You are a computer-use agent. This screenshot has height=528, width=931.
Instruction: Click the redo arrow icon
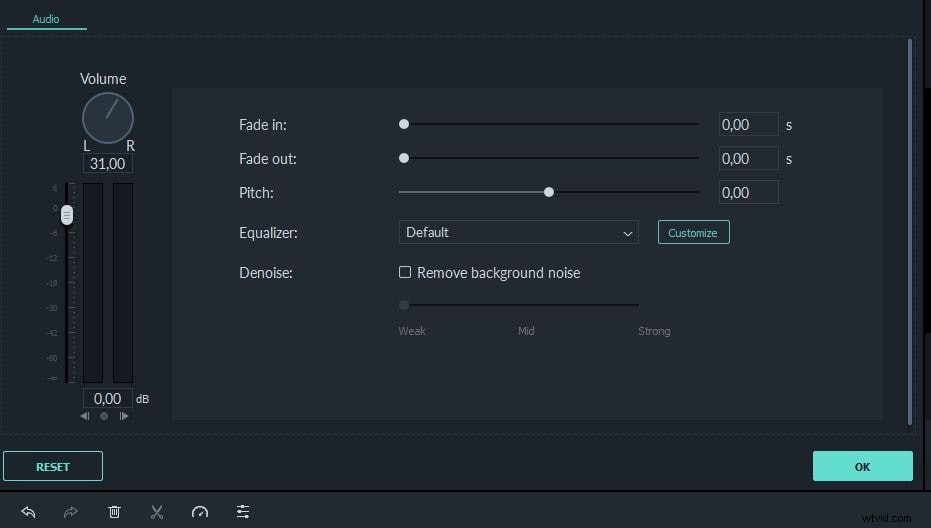coord(71,512)
